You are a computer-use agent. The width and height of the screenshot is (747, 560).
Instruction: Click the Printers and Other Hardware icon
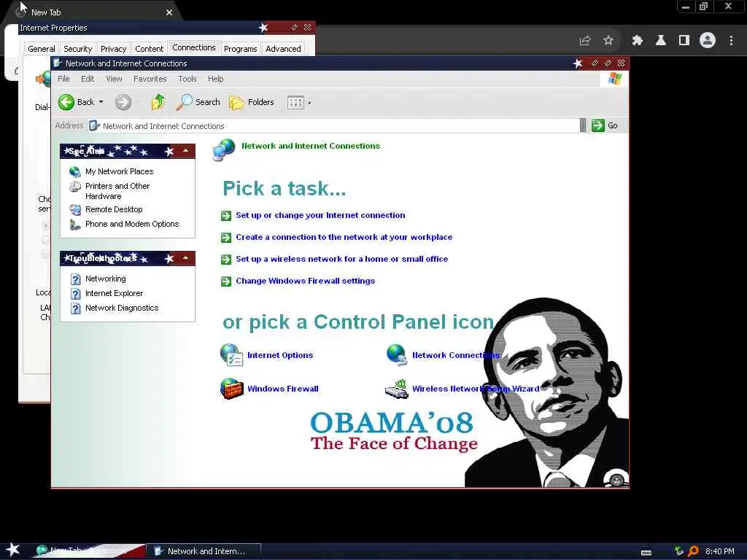pyautogui.click(x=75, y=186)
